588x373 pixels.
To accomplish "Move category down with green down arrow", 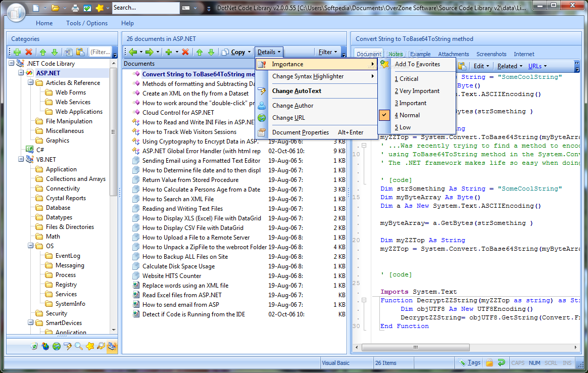I will pyautogui.click(x=55, y=52).
